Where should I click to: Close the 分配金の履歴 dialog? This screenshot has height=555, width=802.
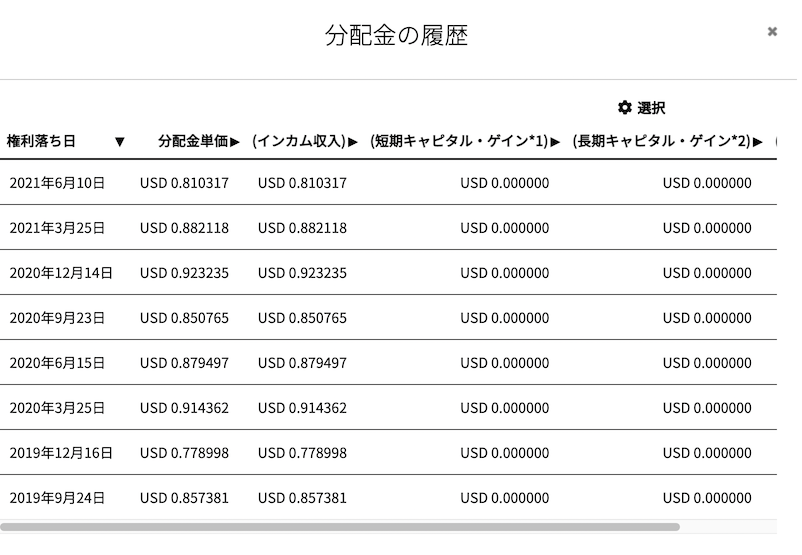(772, 32)
